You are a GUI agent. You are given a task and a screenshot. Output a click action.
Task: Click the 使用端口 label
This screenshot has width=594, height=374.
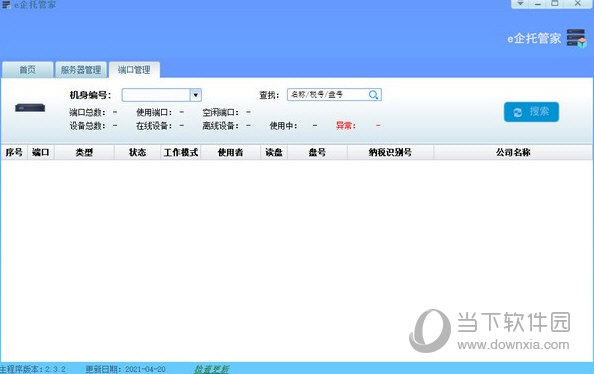tap(154, 113)
